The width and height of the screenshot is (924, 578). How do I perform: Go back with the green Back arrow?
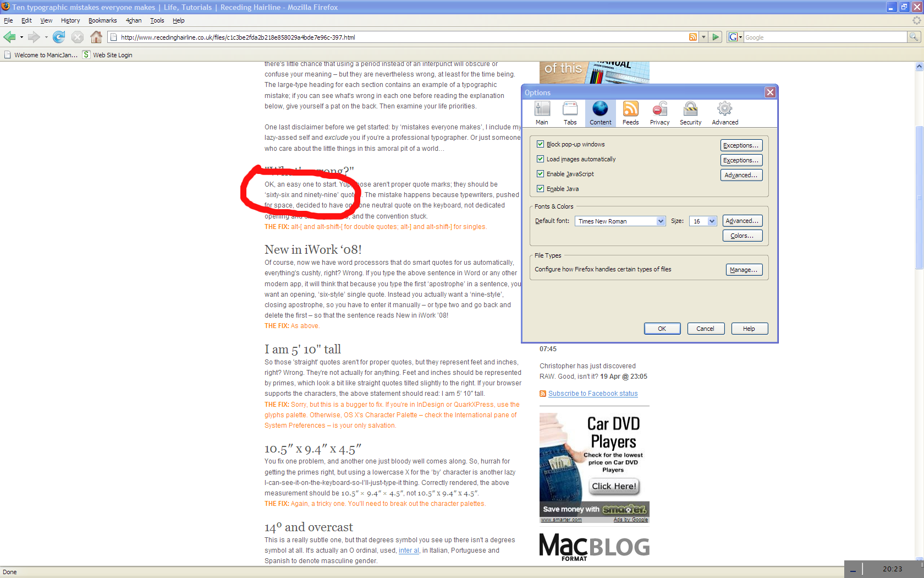(x=9, y=37)
